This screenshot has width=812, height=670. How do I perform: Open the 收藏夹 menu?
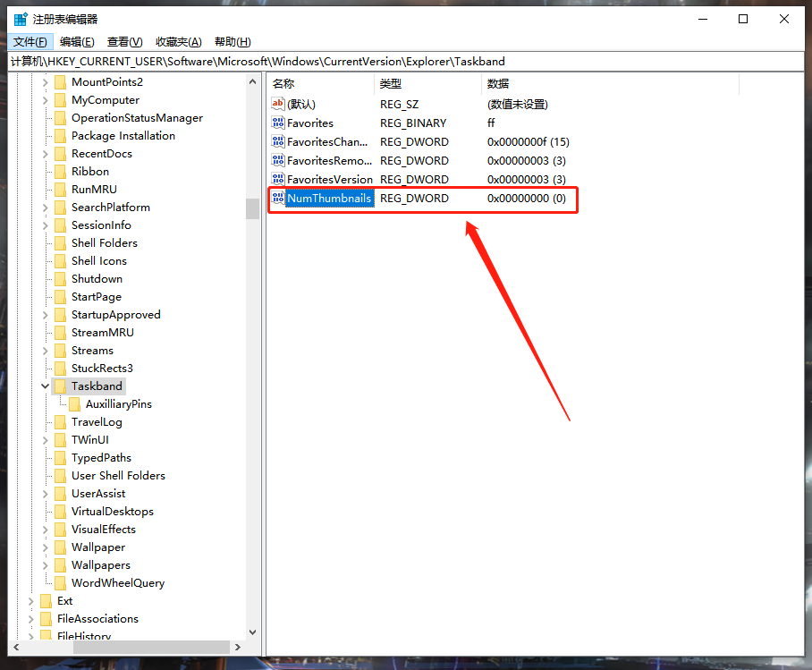point(178,41)
